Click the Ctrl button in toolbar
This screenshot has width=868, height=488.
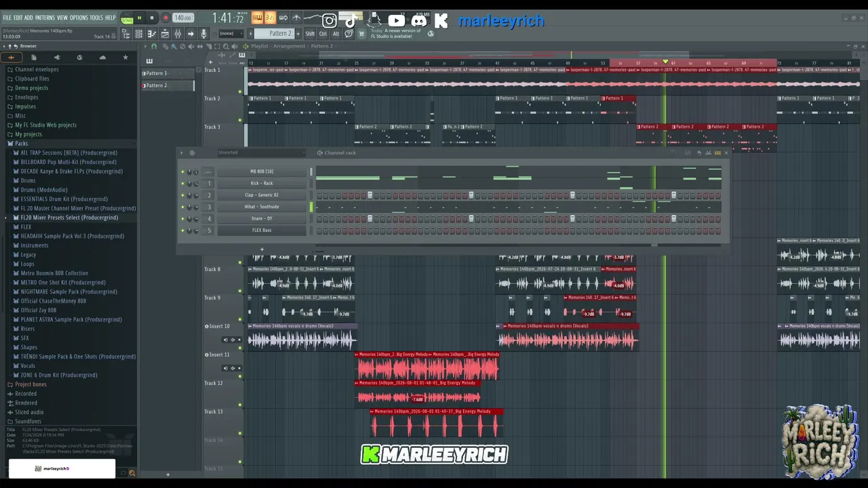click(323, 34)
